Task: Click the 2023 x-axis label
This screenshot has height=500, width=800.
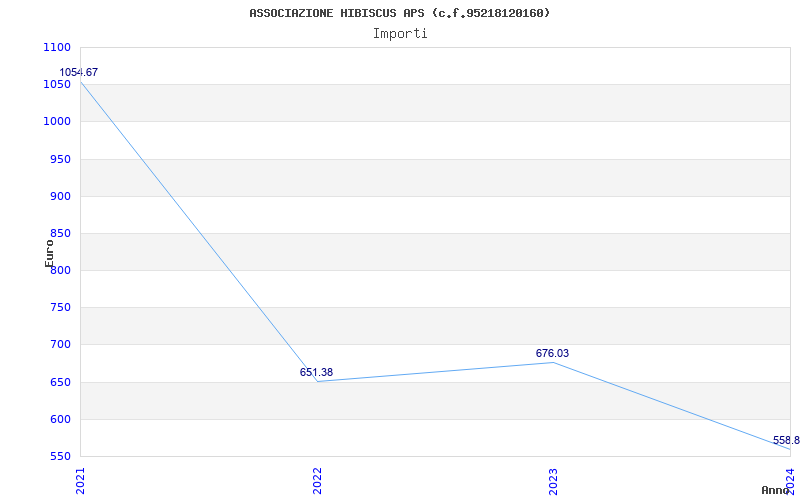Action: click(x=553, y=481)
